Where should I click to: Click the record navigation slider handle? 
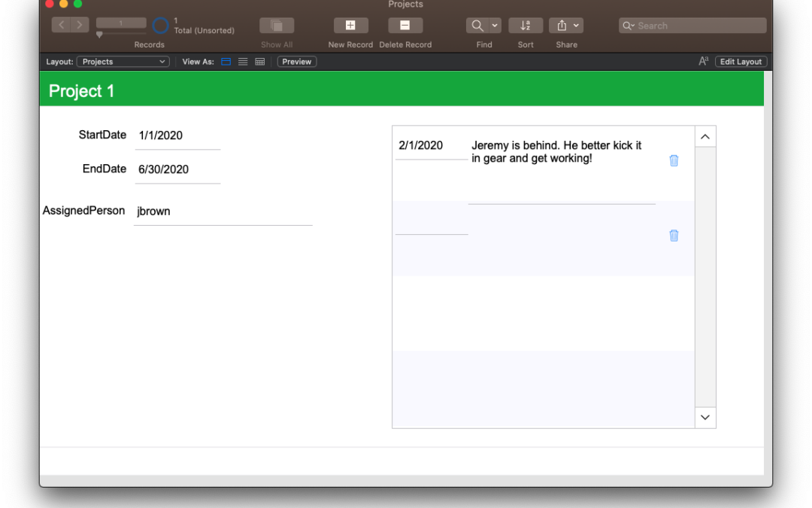(x=99, y=35)
